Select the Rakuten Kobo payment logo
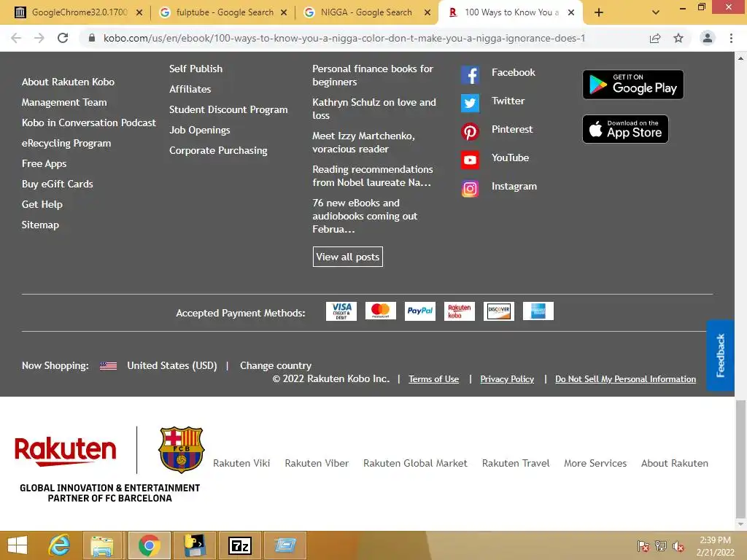 pyautogui.click(x=460, y=311)
